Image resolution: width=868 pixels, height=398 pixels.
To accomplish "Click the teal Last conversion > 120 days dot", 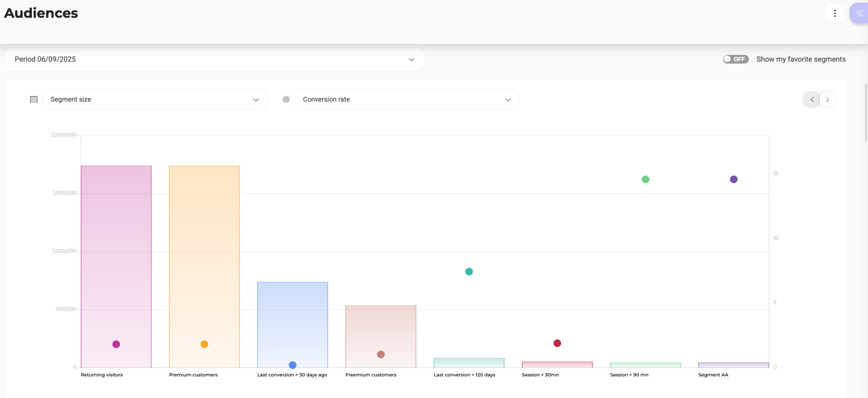I will (x=469, y=272).
